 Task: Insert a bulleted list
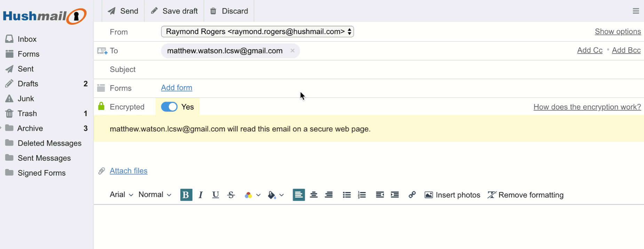click(x=347, y=195)
